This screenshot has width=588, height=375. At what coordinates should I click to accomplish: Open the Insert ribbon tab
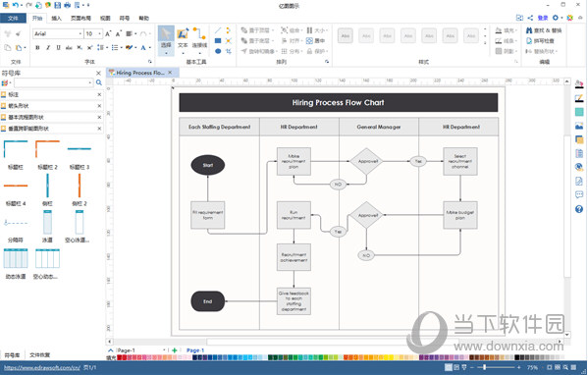(56, 18)
